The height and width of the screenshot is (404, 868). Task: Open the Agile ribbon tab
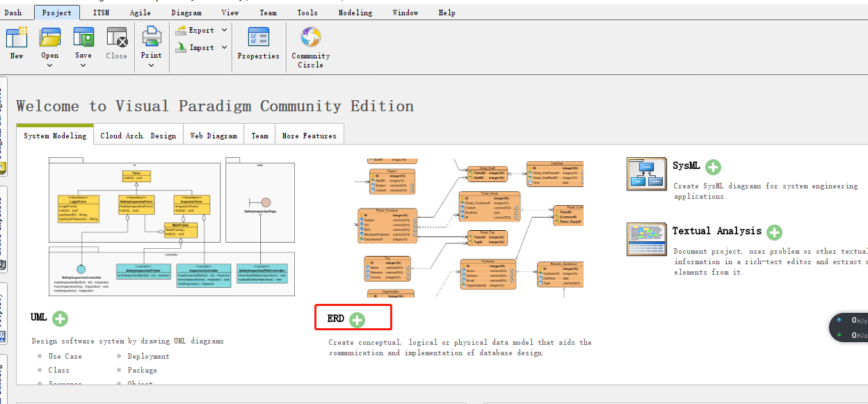tap(142, 13)
